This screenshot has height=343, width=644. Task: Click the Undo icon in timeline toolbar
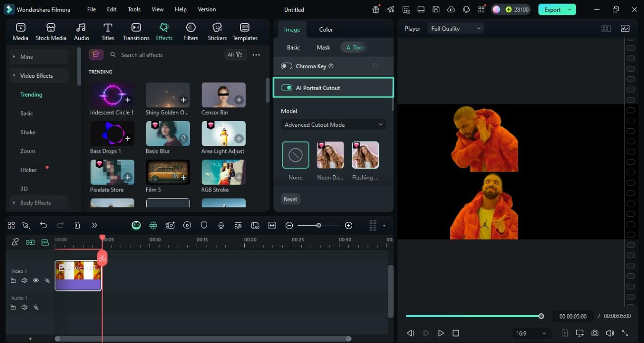tap(43, 225)
